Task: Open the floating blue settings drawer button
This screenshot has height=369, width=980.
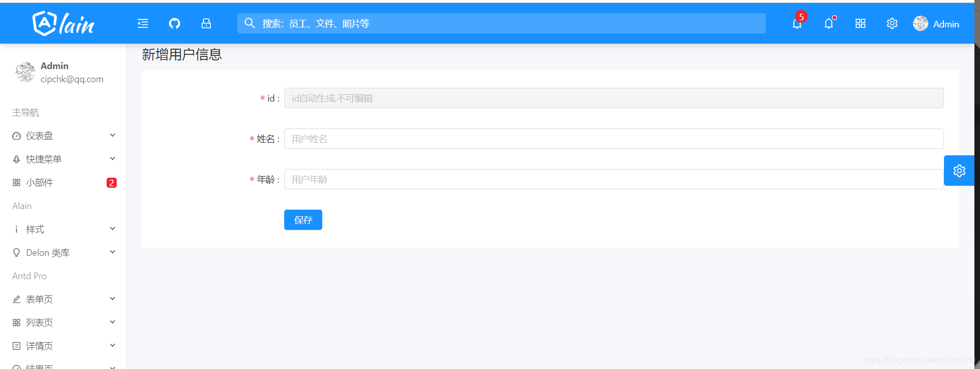Action: [x=959, y=171]
